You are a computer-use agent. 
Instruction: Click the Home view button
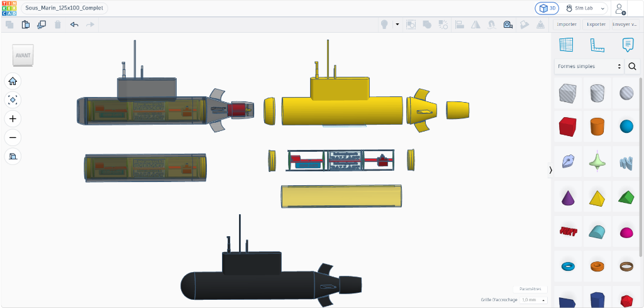click(x=13, y=81)
